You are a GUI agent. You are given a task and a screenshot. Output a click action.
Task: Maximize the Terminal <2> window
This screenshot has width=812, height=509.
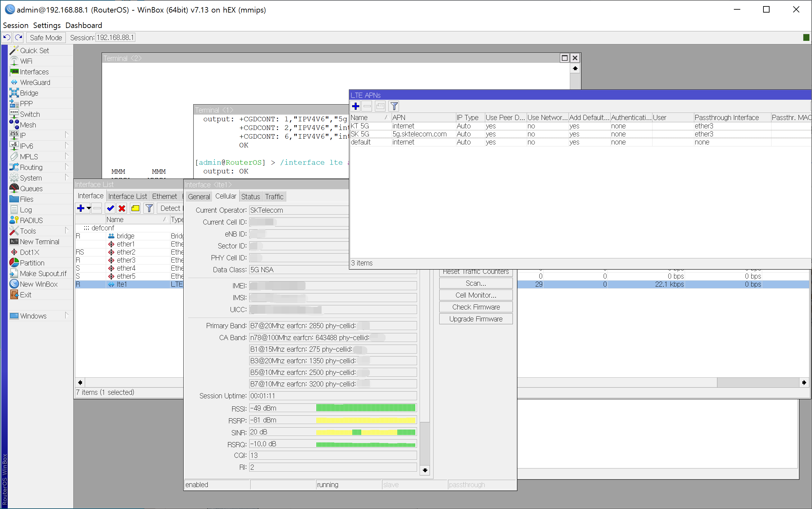(564, 58)
